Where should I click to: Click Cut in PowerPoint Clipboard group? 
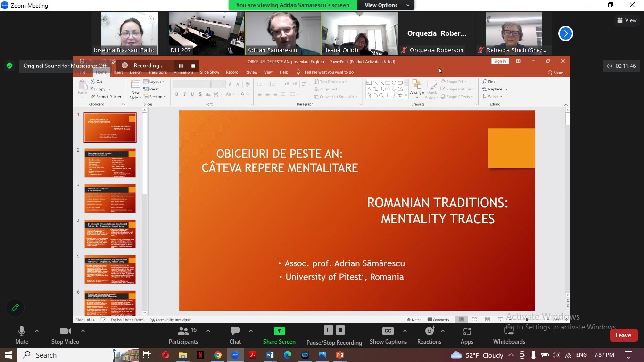pos(96,82)
